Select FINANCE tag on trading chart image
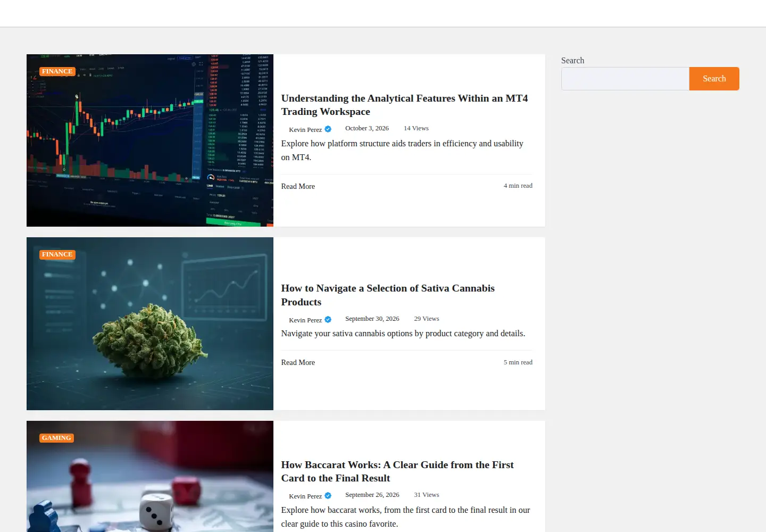 tap(57, 71)
